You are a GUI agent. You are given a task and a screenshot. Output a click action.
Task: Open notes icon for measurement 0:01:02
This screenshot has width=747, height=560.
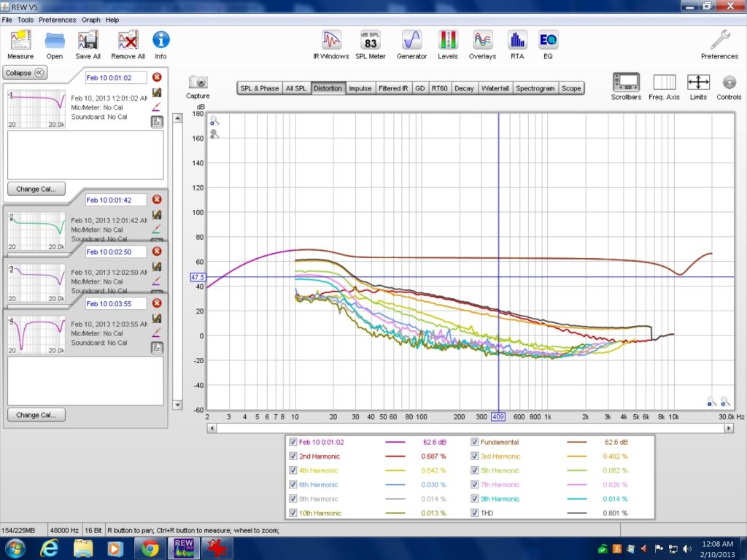(157, 122)
